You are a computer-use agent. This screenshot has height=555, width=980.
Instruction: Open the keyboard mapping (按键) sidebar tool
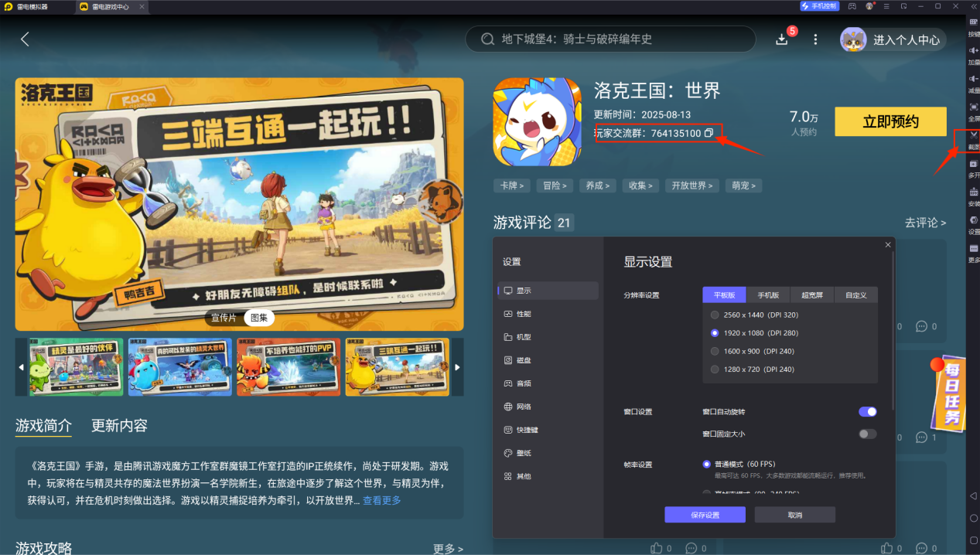click(x=974, y=22)
